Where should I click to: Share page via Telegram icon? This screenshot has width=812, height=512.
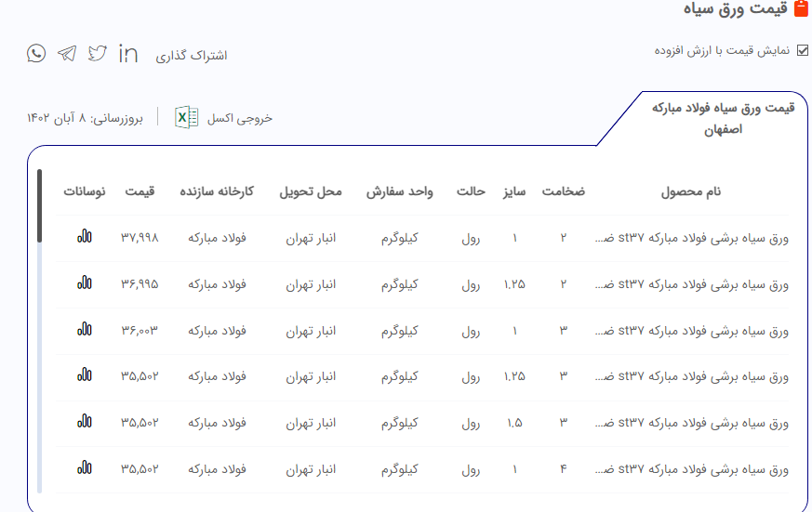coord(67,54)
